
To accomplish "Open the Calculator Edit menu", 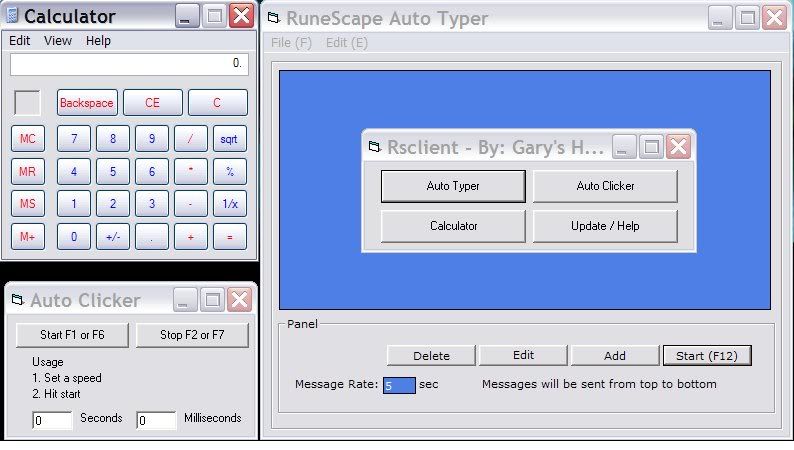I will point(20,40).
